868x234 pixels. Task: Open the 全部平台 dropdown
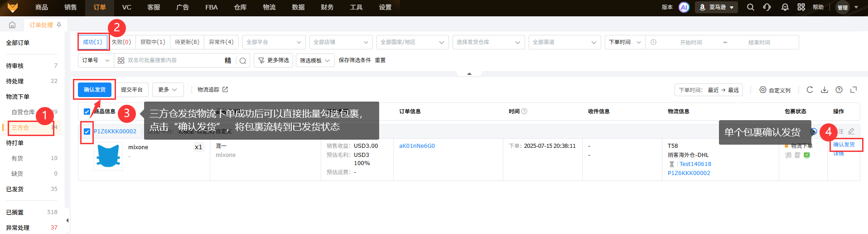(x=274, y=42)
